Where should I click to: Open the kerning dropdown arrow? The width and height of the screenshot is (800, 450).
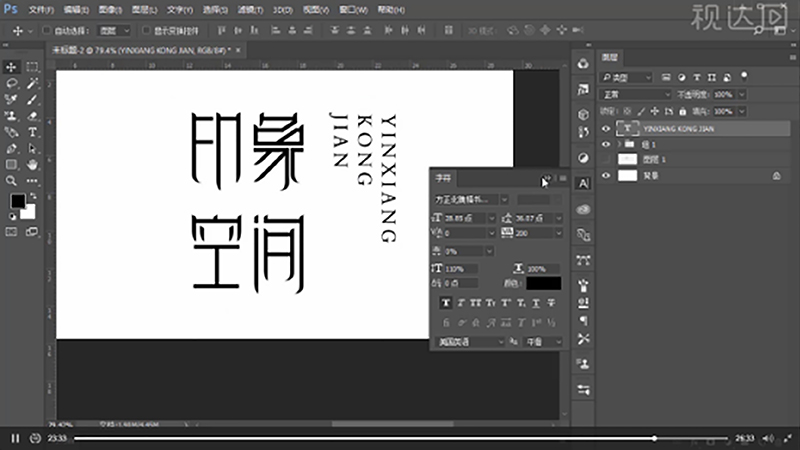click(491, 233)
